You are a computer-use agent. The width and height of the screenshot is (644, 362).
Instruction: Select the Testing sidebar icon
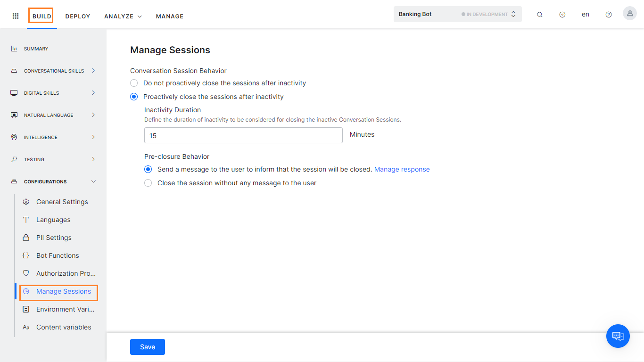point(14,159)
